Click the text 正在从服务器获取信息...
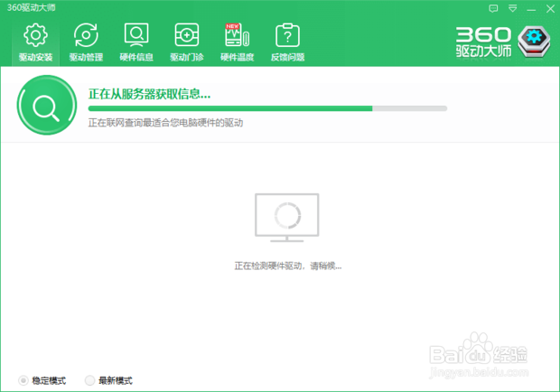560x392 pixels. [x=149, y=94]
